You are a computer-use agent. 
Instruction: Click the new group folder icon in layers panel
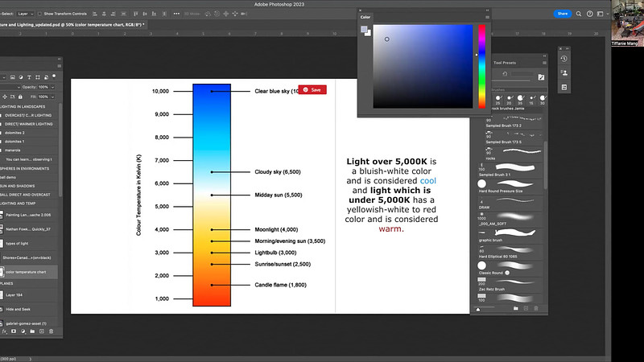point(32,331)
